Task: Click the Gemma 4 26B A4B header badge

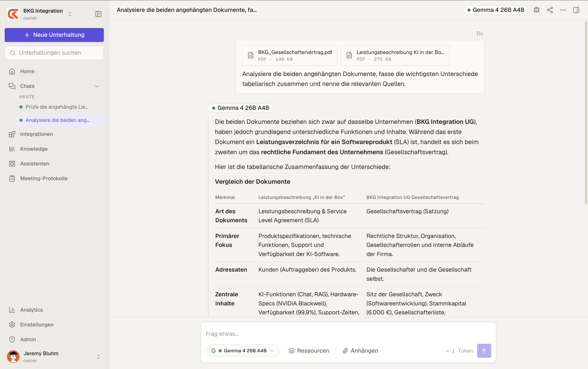Action: tap(496, 10)
